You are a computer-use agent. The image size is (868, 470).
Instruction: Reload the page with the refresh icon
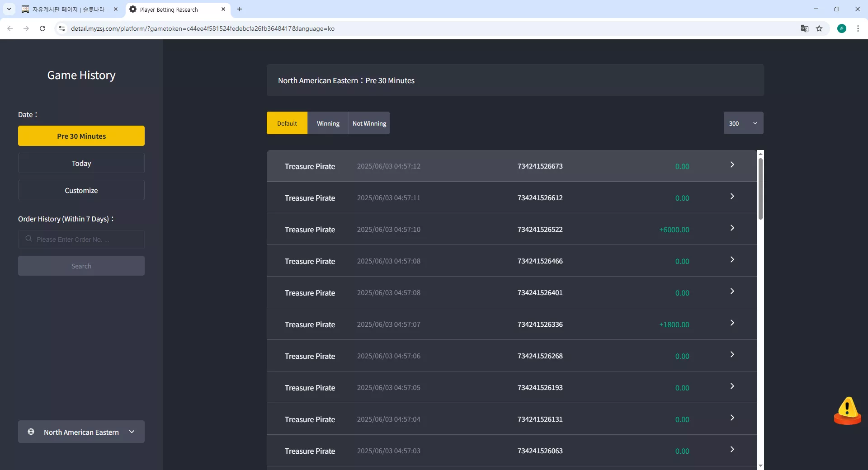click(x=42, y=28)
